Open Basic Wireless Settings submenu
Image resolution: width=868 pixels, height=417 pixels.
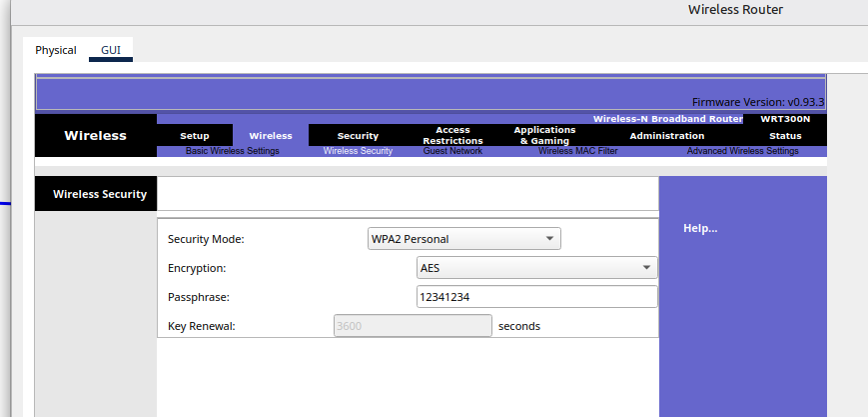(x=233, y=151)
